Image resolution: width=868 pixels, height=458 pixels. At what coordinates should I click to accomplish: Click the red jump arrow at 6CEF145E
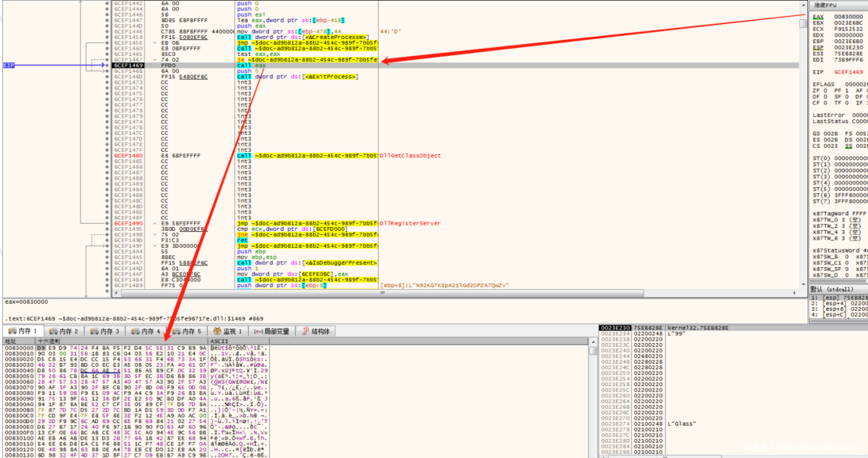[x=155, y=43]
